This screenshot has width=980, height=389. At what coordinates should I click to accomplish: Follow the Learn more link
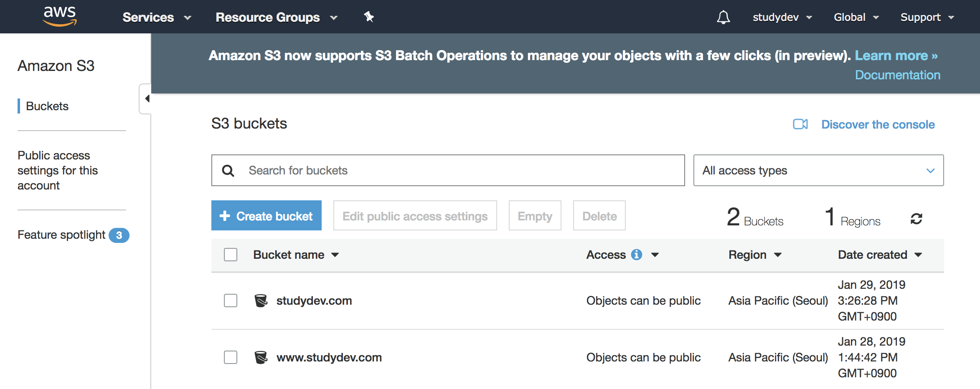(x=896, y=56)
